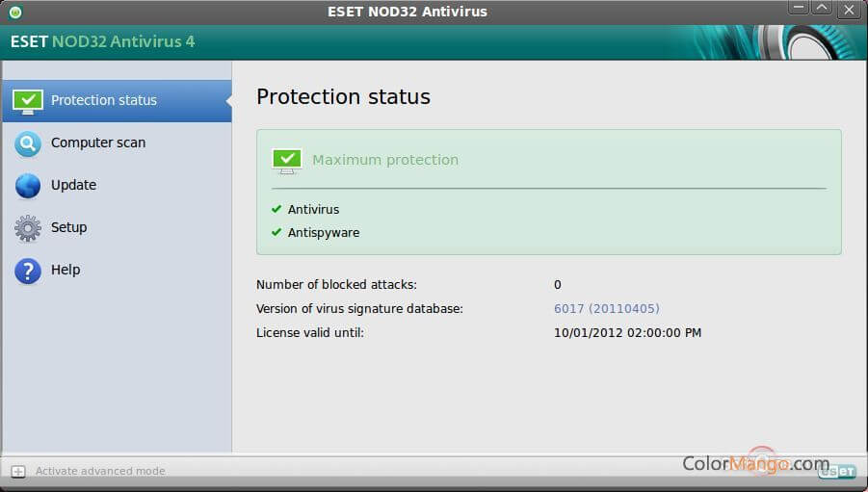Click the Update globe icon
Image resolution: width=868 pixels, height=492 pixels.
(x=28, y=185)
